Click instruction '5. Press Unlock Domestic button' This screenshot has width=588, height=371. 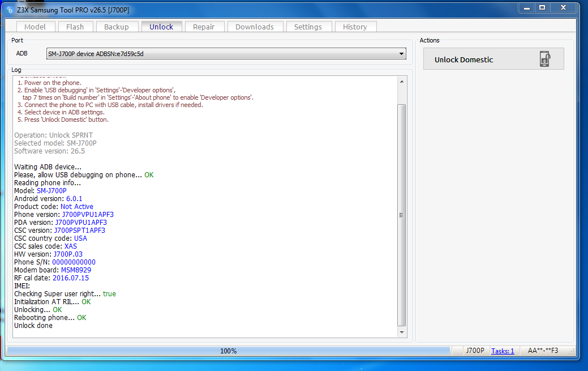click(63, 120)
